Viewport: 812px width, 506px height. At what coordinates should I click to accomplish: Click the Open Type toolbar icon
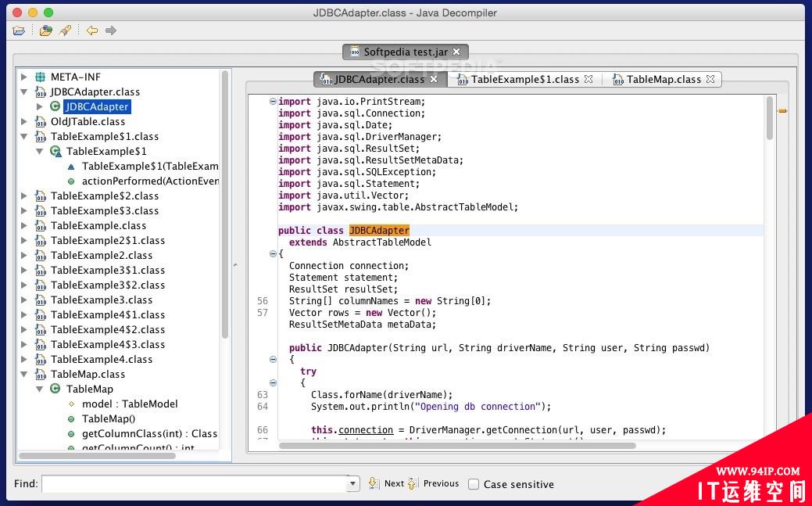(46, 31)
